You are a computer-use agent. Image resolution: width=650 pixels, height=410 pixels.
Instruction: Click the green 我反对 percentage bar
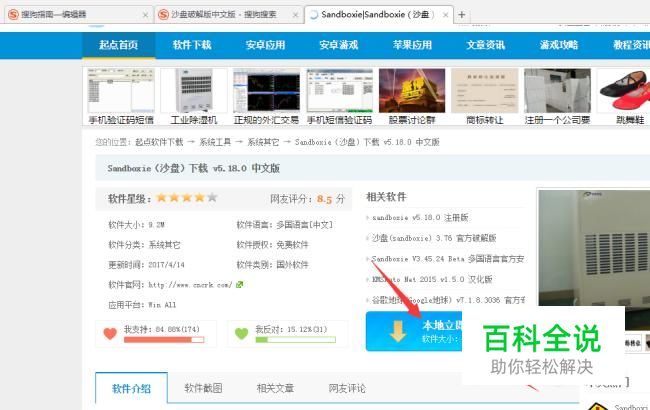point(296,340)
